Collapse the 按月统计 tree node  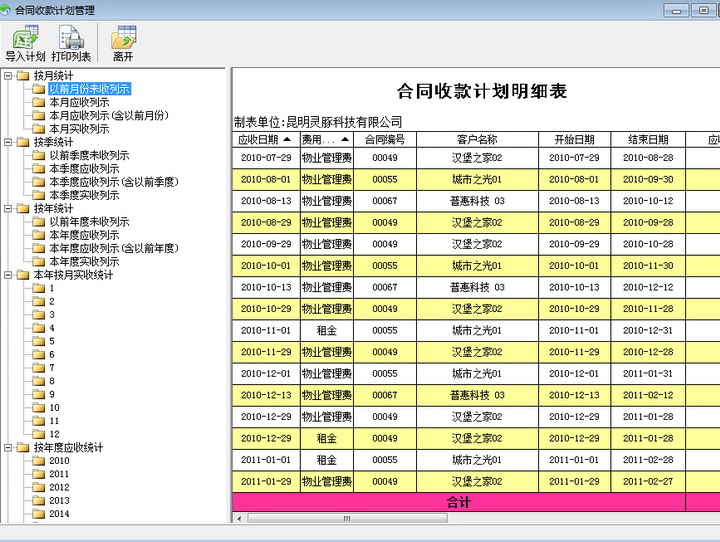click(x=9, y=76)
